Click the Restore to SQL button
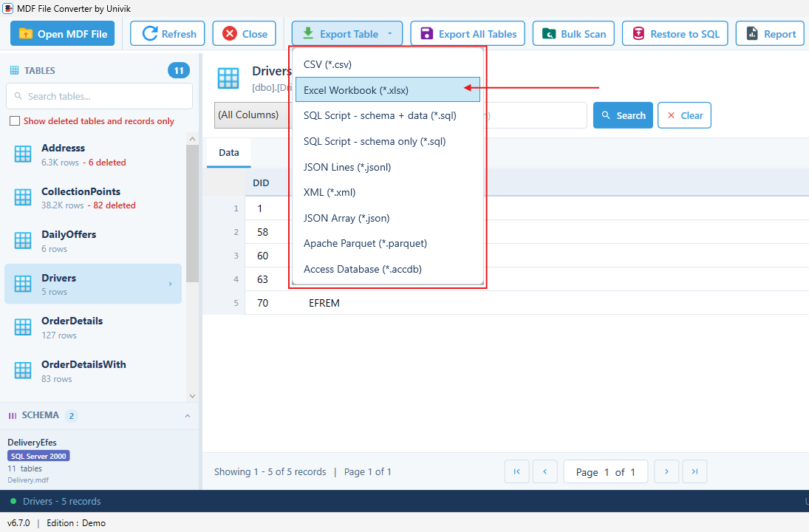 click(x=675, y=34)
